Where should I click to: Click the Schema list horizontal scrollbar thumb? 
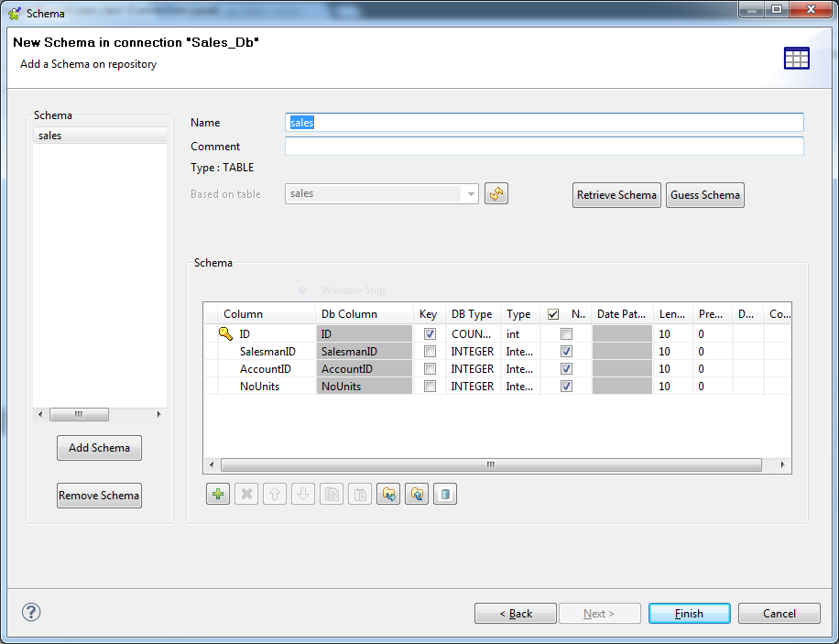(x=79, y=414)
